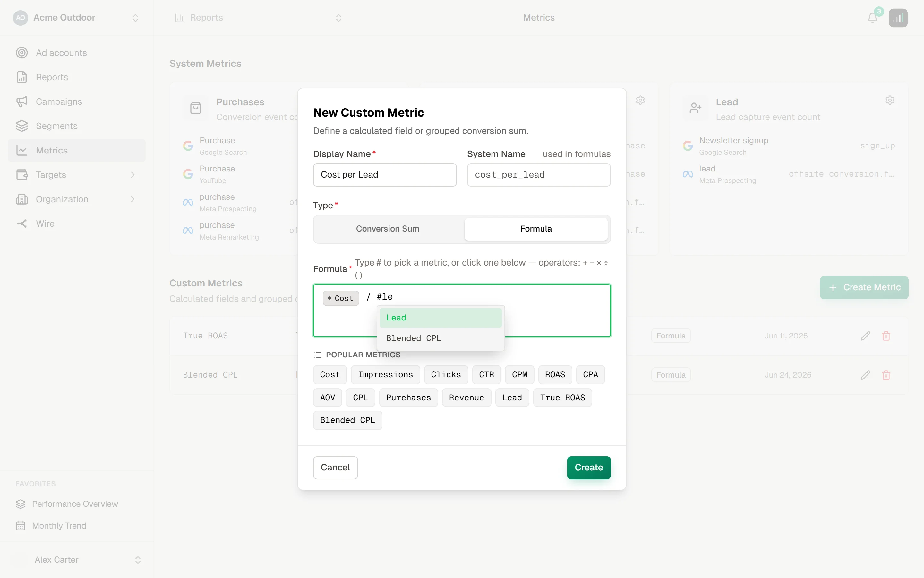Focus the Display Name input field
Image resolution: width=924 pixels, height=578 pixels.
coord(384,175)
